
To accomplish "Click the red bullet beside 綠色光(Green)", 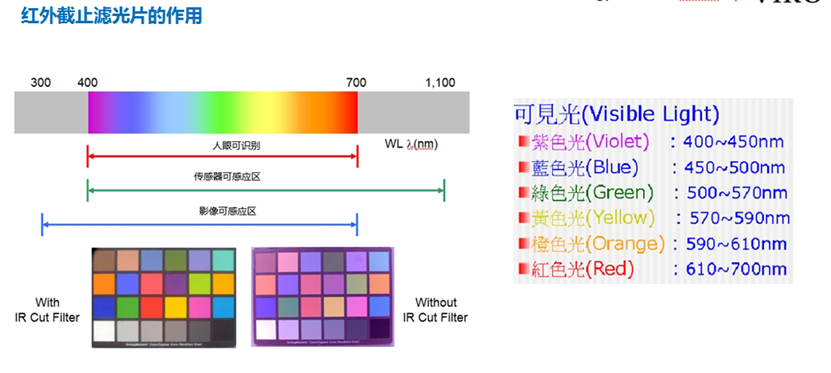I will [524, 192].
